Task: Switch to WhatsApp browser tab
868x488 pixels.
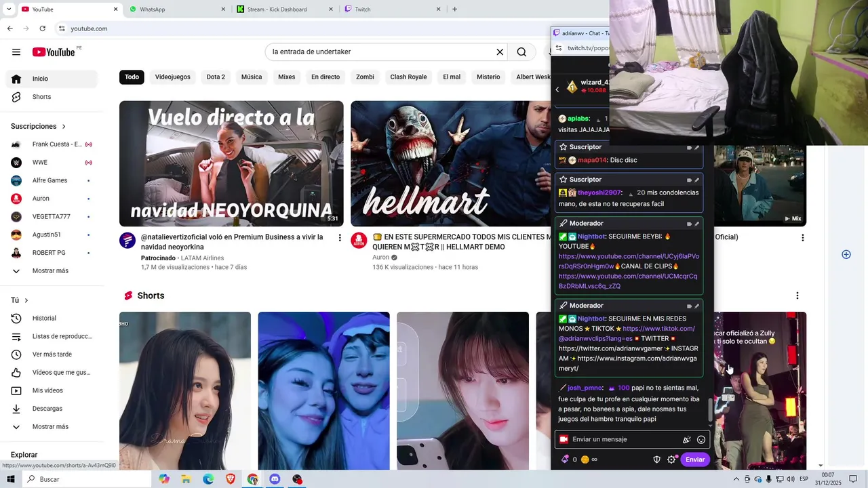Action: point(178,9)
